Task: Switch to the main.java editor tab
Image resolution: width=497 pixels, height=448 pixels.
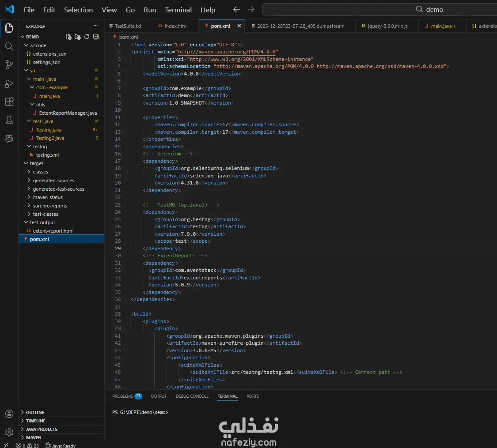Action: point(443,26)
